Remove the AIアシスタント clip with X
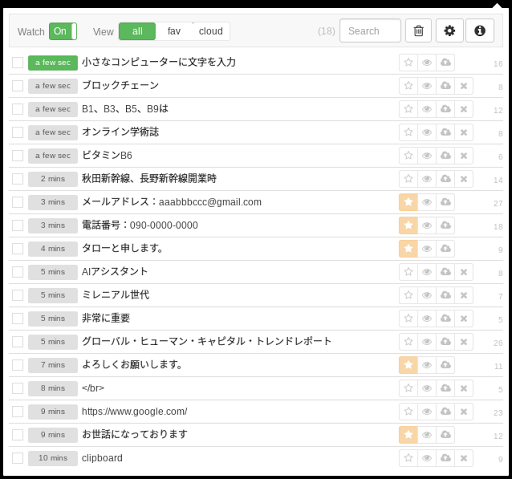Viewport: 512px width, 479px height. point(464,272)
